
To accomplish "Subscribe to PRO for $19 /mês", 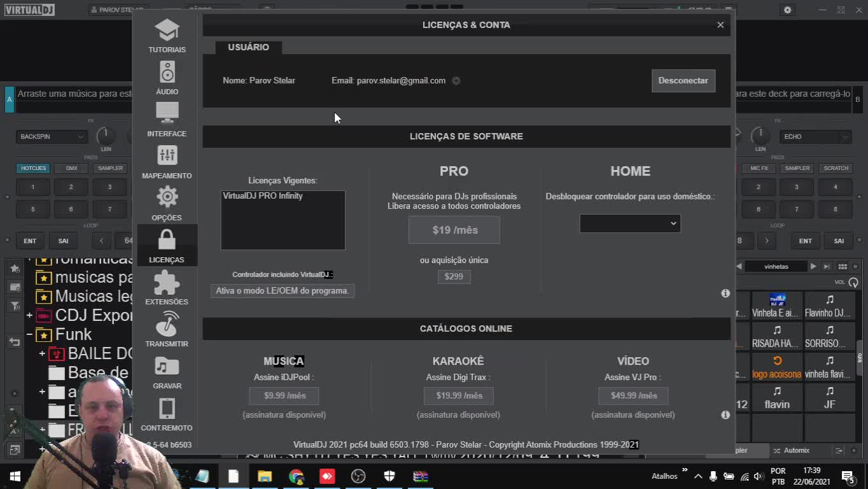I will (454, 230).
